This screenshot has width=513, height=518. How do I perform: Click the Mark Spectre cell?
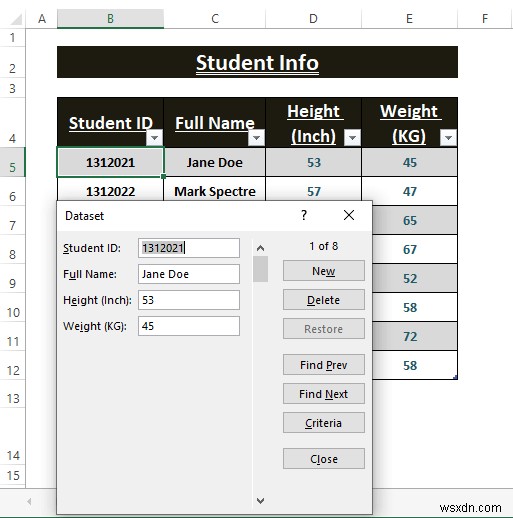215,189
